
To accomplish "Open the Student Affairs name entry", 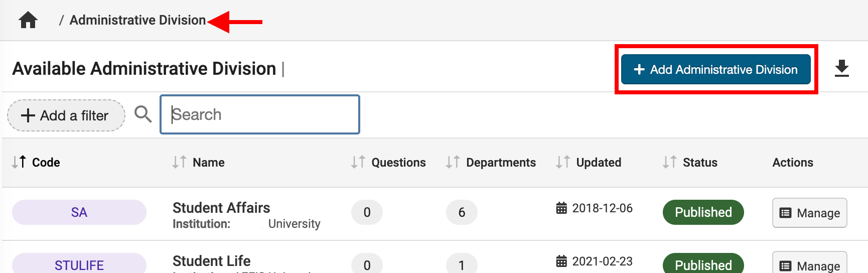I will point(221,208).
